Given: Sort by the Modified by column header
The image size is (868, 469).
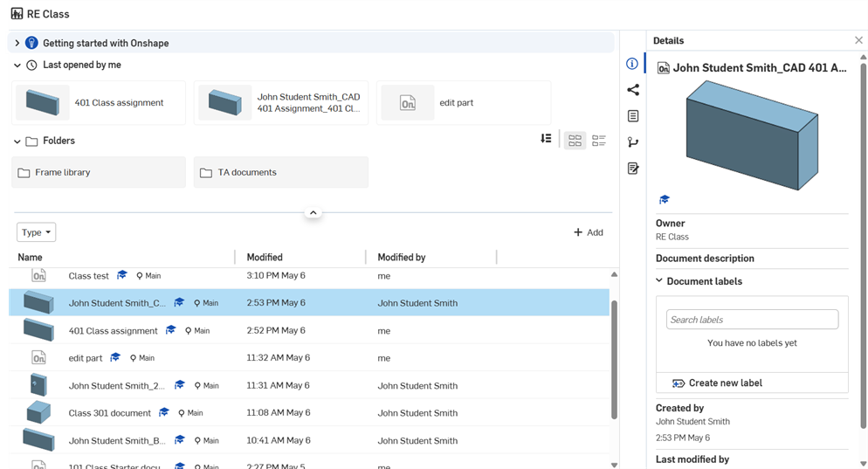Looking at the screenshot, I should (x=402, y=257).
